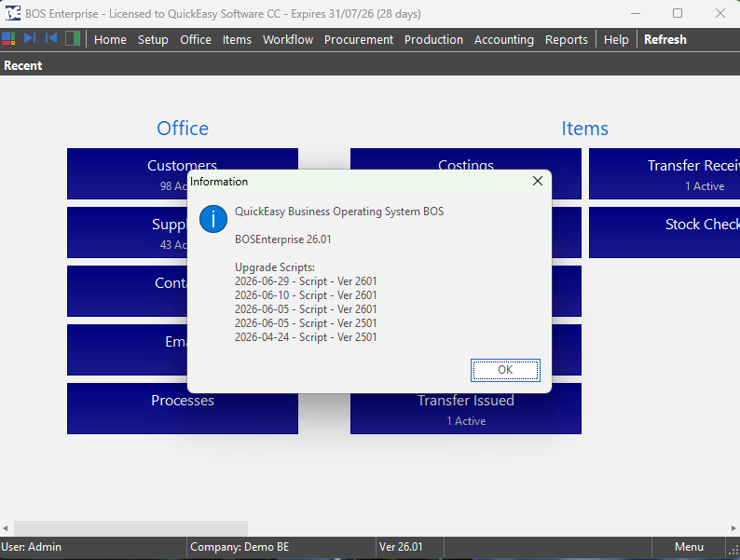Open the Help menu
Viewport: 740px width, 560px height.
click(616, 40)
